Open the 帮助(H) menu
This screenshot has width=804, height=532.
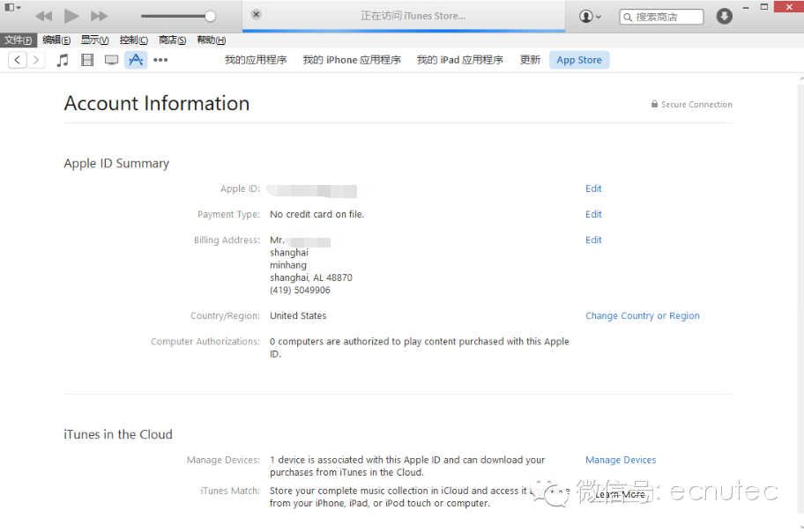(212, 40)
